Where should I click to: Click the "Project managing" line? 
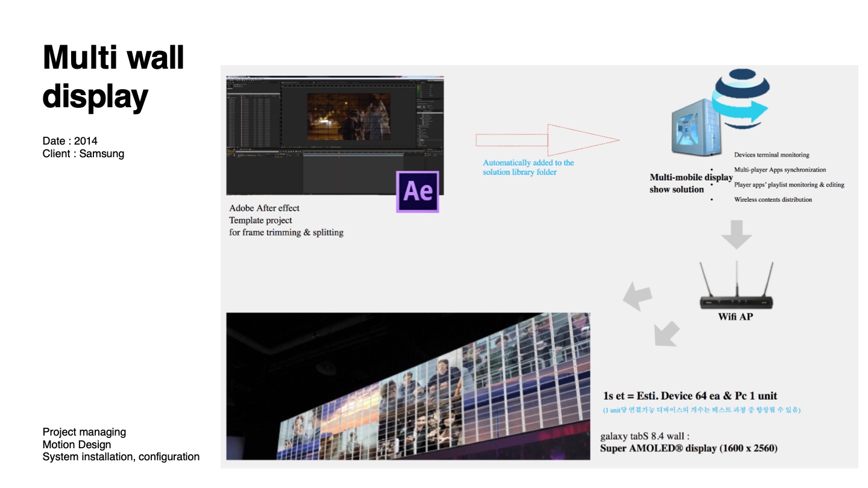click(84, 432)
